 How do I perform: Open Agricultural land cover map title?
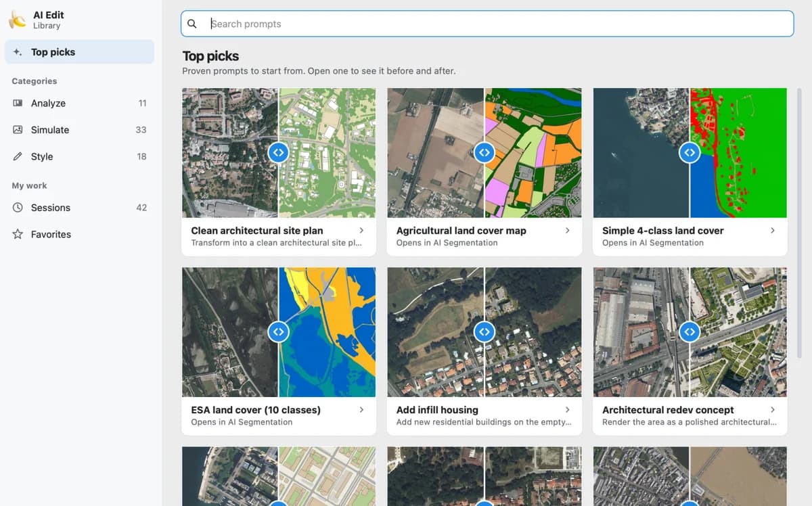tap(461, 231)
